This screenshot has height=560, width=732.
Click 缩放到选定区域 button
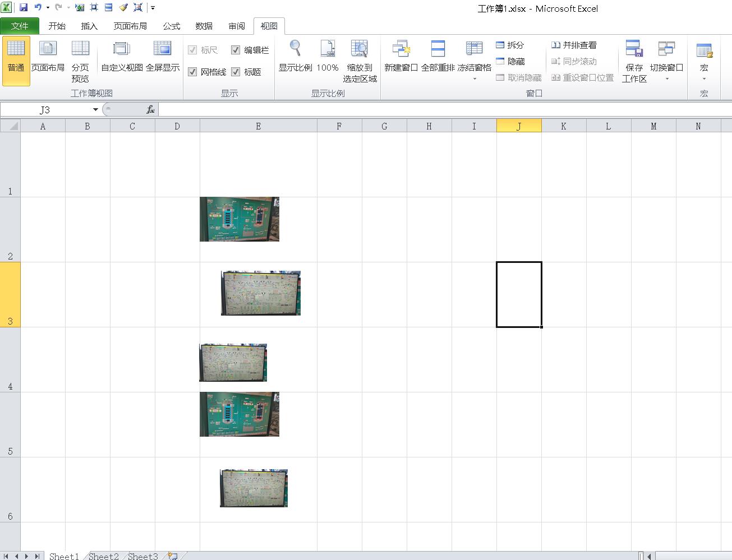coord(360,61)
